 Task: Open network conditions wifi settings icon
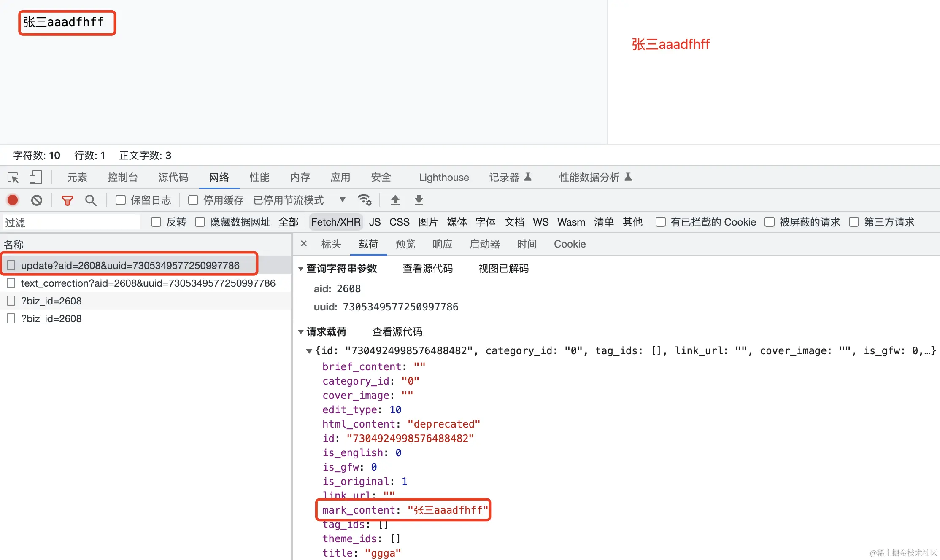[x=365, y=200]
